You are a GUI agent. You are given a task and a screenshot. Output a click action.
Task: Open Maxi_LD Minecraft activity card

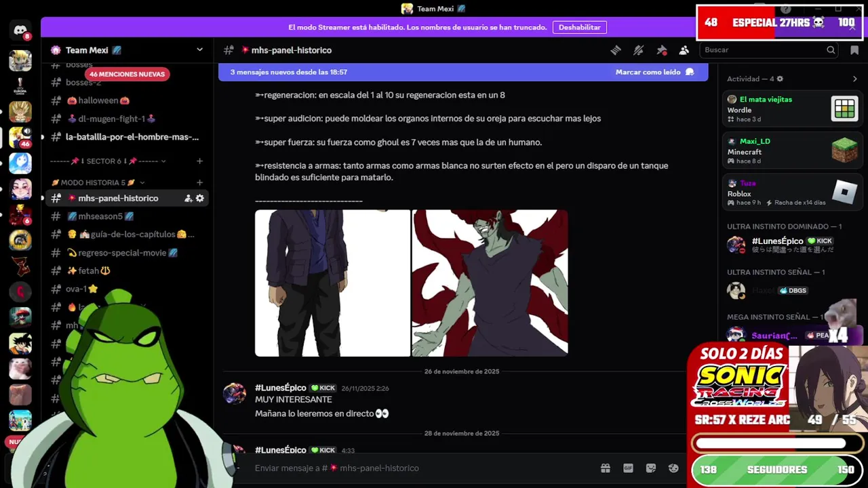click(792, 150)
